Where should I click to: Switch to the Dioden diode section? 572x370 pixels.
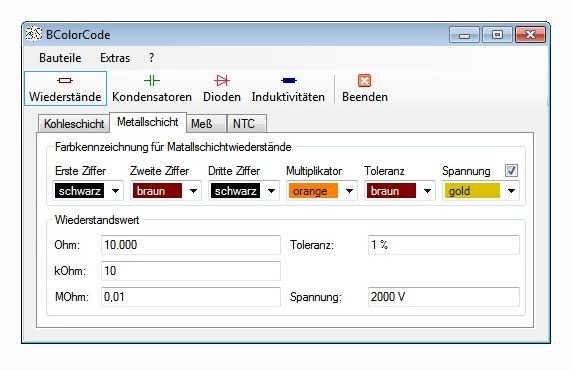pyautogui.click(x=222, y=89)
